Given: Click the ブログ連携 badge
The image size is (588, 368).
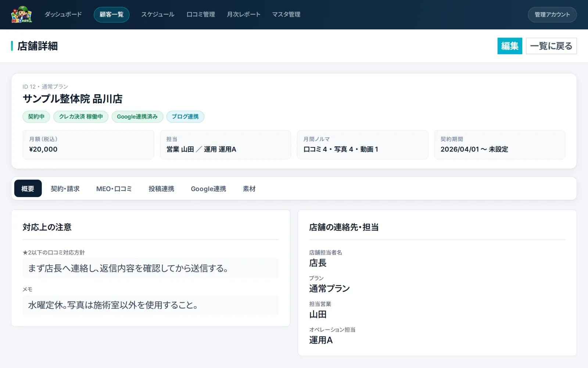Looking at the screenshot, I should pyautogui.click(x=185, y=117).
